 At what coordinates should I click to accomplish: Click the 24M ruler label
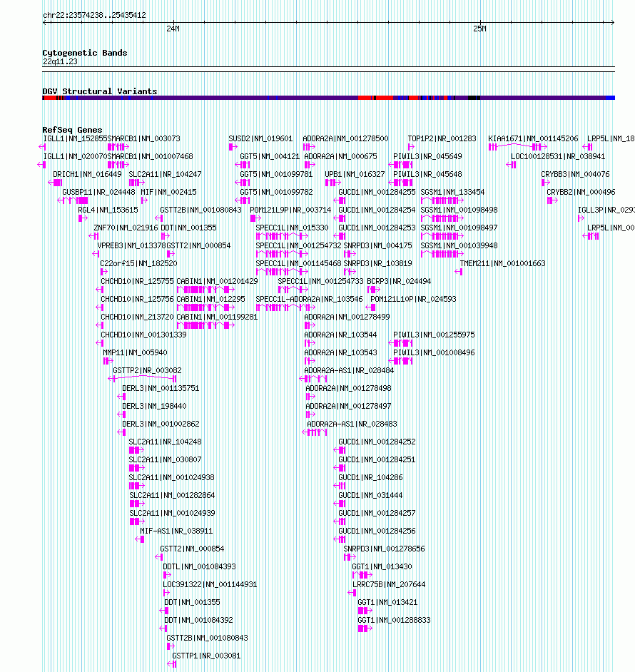point(173,29)
